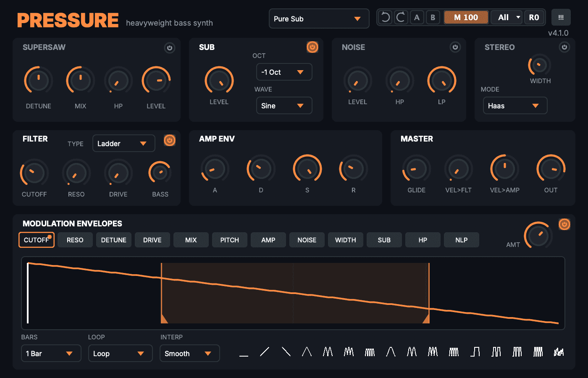
Task: Select the ramp-up line shape preset
Action: click(x=265, y=352)
